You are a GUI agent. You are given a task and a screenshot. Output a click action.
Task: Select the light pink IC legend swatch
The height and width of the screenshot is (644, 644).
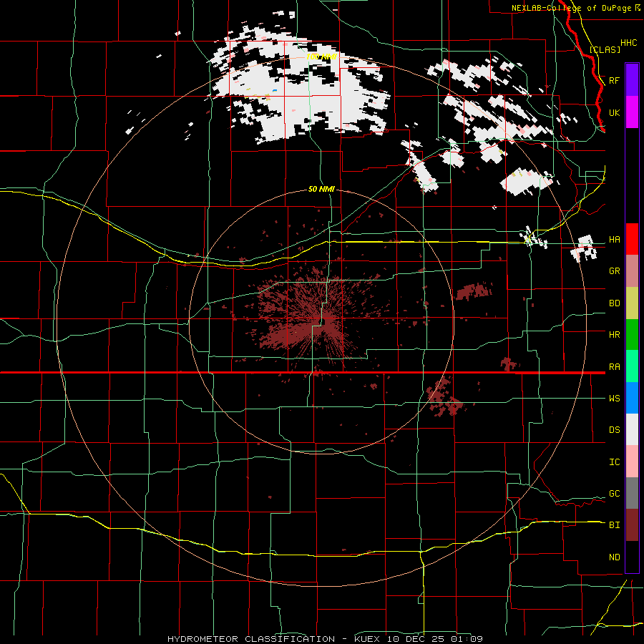click(632, 462)
